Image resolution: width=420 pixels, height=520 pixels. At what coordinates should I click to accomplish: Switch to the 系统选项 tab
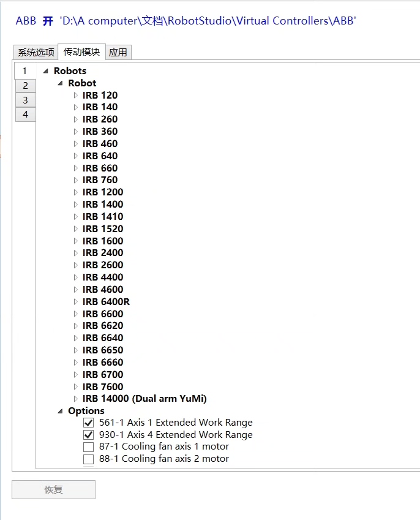36,53
